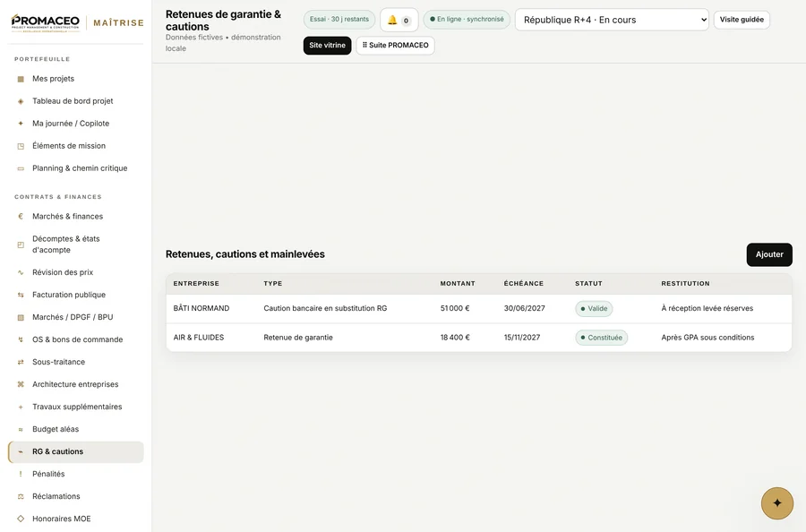
Task: Click the Retenue de garantie type cell
Action: [298, 338]
